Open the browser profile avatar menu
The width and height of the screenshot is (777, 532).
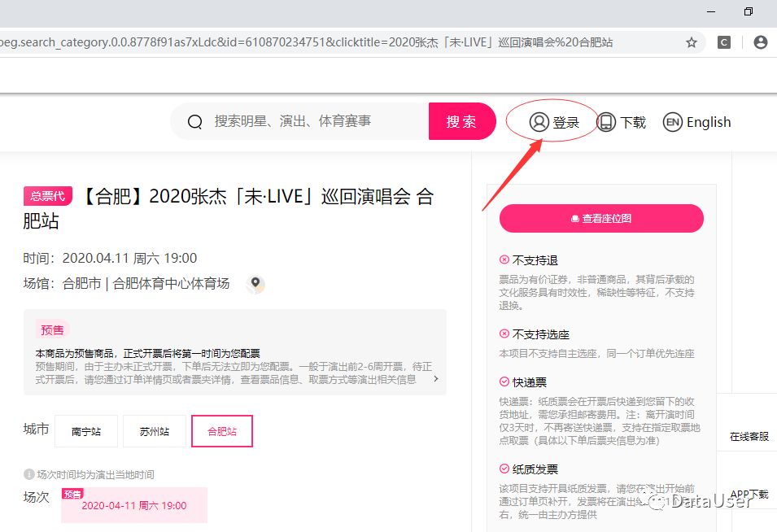pyautogui.click(x=759, y=42)
